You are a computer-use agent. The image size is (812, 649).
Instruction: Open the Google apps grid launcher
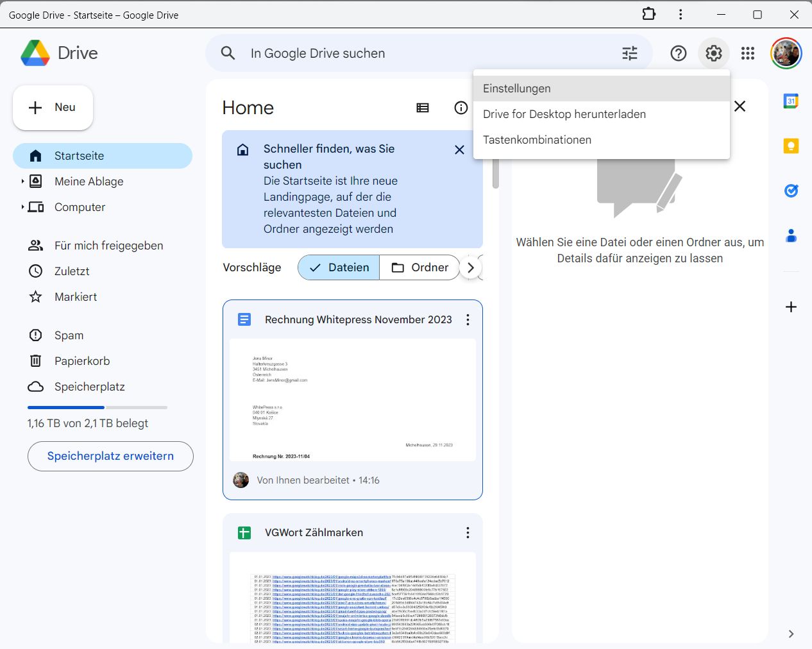tap(747, 53)
